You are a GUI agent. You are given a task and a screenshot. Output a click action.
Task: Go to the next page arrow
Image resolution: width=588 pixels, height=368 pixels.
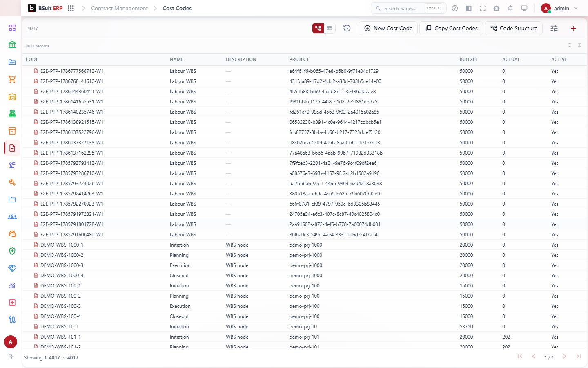(x=565, y=357)
